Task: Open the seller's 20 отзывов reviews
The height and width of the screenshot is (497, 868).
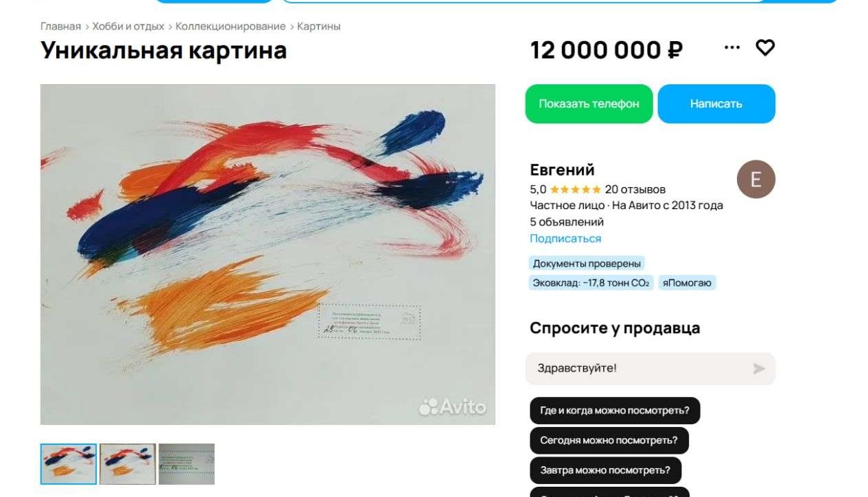Action: point(635,189)
